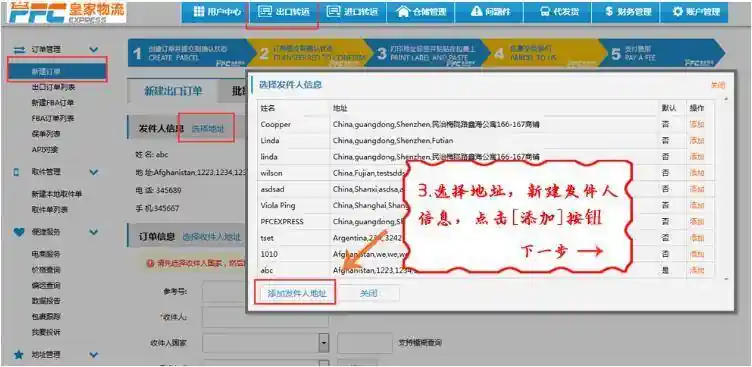This screenshot has width=752, height=367.
Task: Click the 添加发件人地址 button
Action: pos(294,294)
